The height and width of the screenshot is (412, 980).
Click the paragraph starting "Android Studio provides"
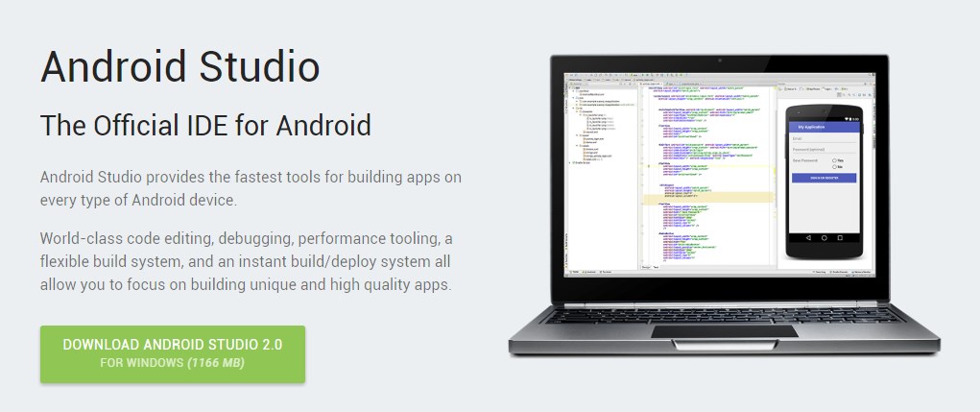(251, 189)
